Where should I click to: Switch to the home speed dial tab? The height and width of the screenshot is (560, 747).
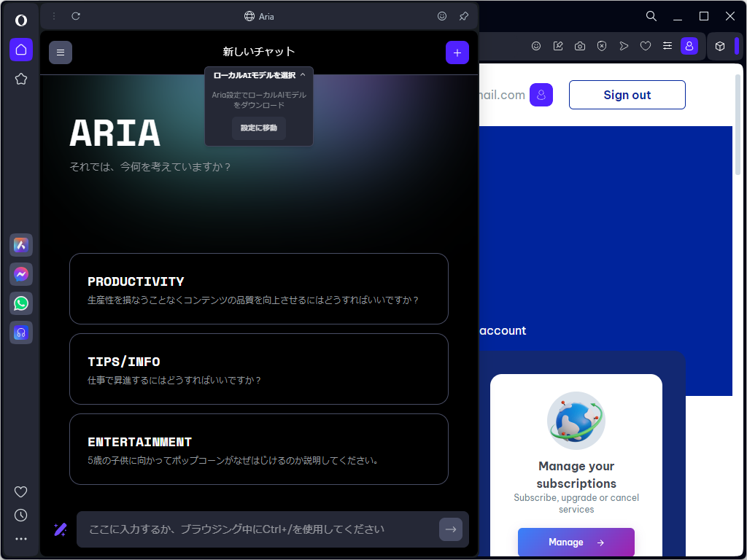(21, 50)
